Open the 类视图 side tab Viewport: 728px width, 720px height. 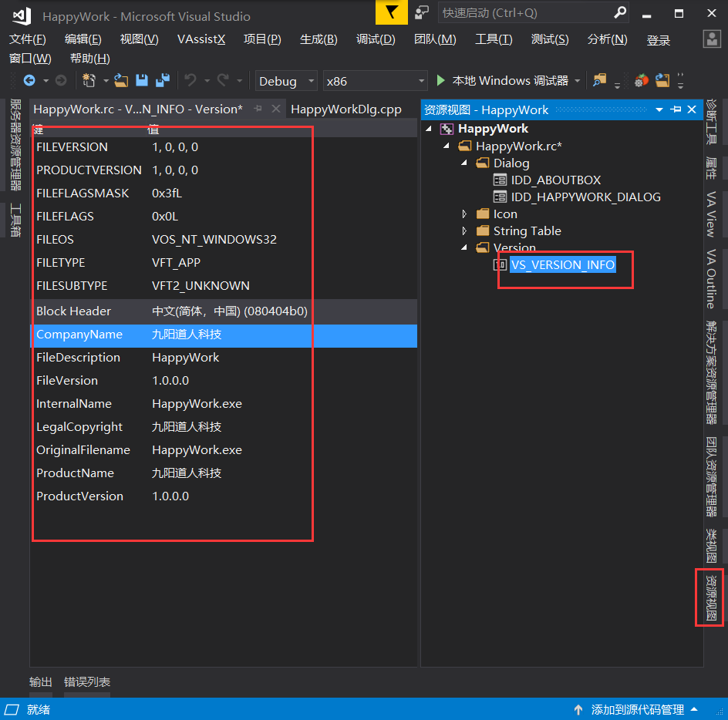[711, 546]
